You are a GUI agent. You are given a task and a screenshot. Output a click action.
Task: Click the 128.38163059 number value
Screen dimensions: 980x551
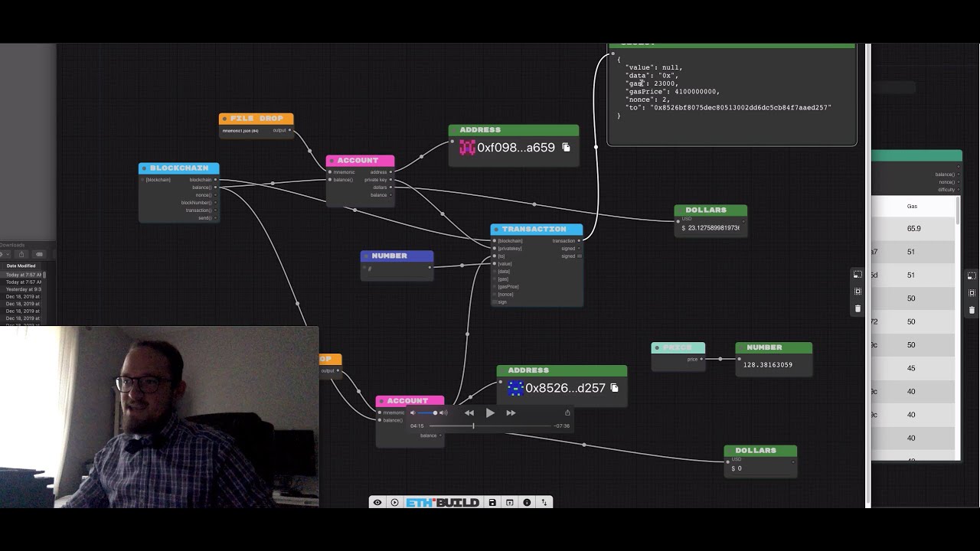tap(768, 365)
